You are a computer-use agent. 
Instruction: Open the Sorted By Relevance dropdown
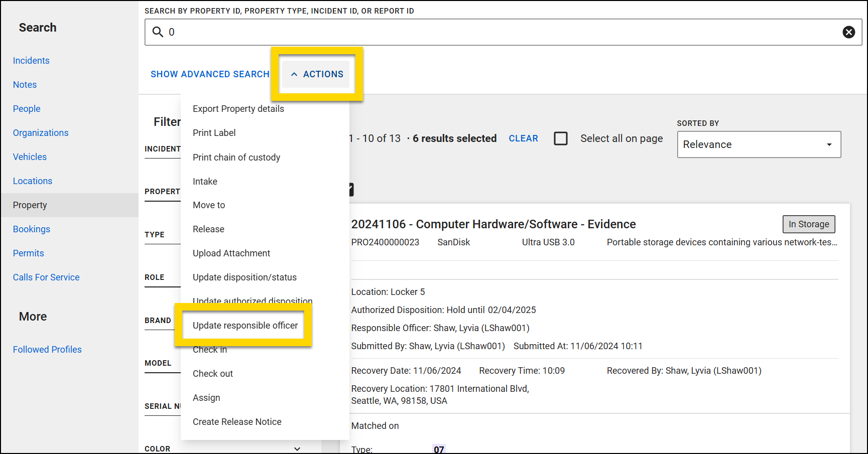coord(759,144)
